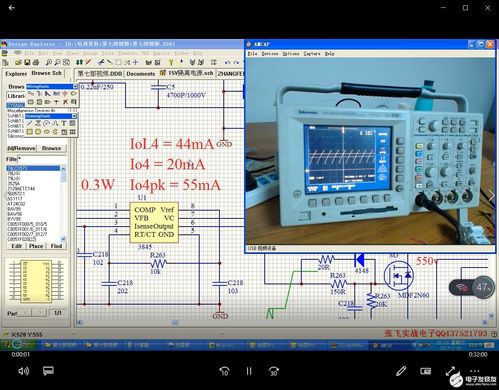
Task: Click the printer icon in the toolbar
Action: (36, 62)
